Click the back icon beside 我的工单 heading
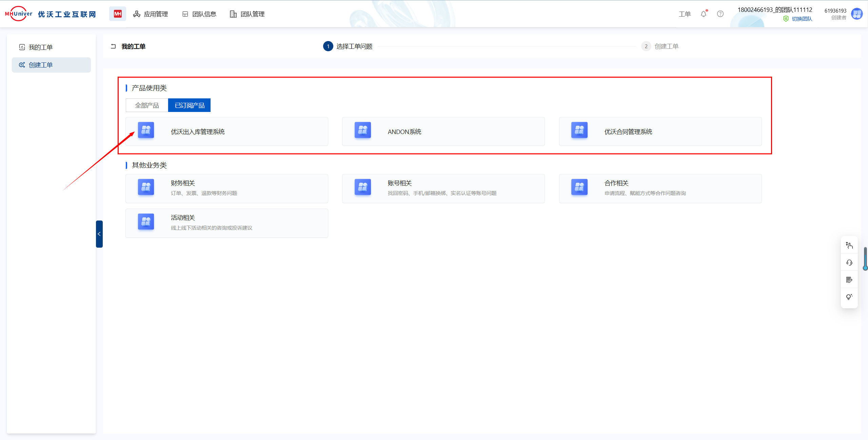 tap(113, 46)
